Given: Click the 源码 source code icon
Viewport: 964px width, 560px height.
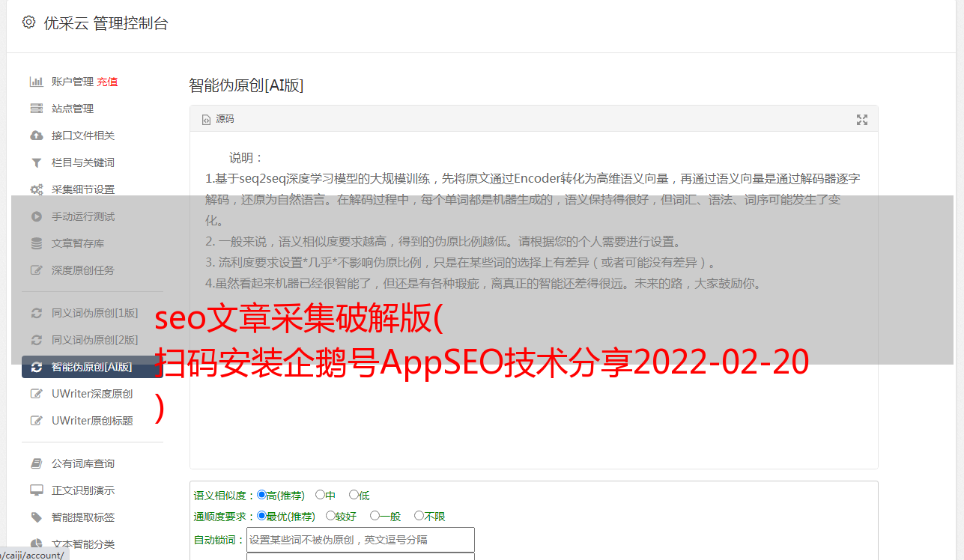Looking at the screenshot, I should 207,119.
